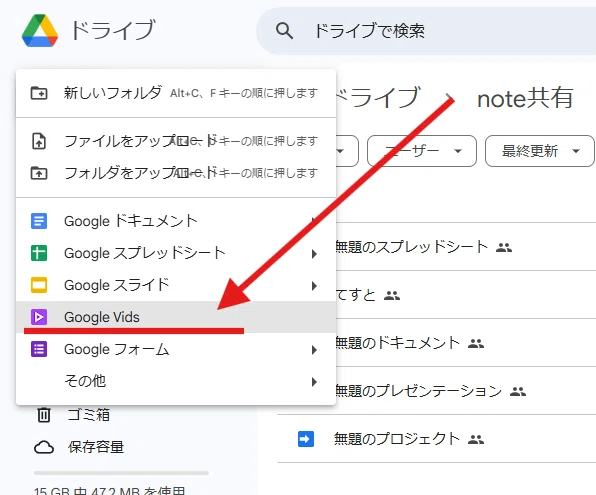Open the ユーザー filter dropdown
Viewport: 596px width, 495px height.
pyautogui.click(x=422, y=151)
